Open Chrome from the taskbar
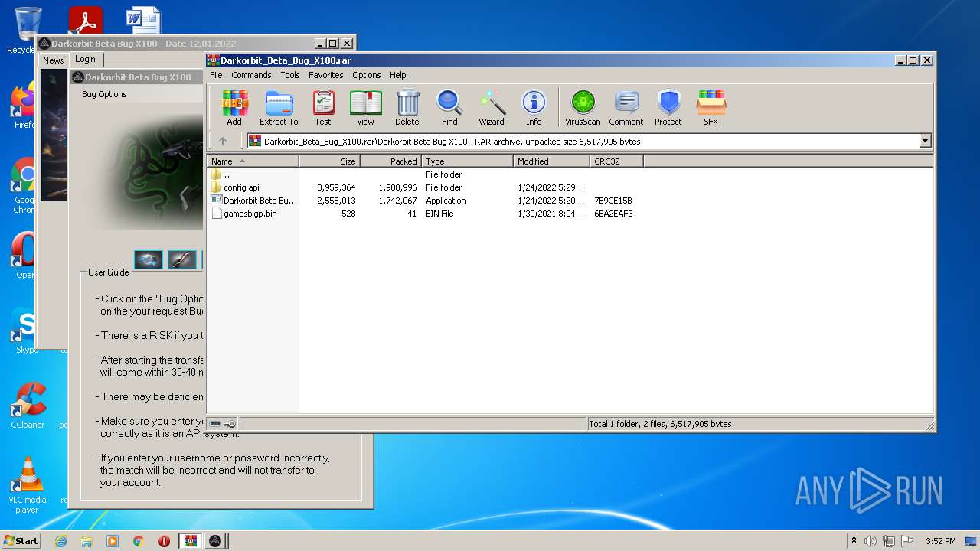 pyautogui.click(x=139, y=541)
